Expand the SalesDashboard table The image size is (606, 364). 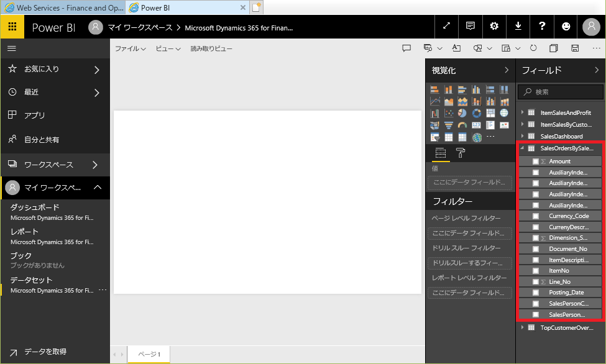(522, 136)
